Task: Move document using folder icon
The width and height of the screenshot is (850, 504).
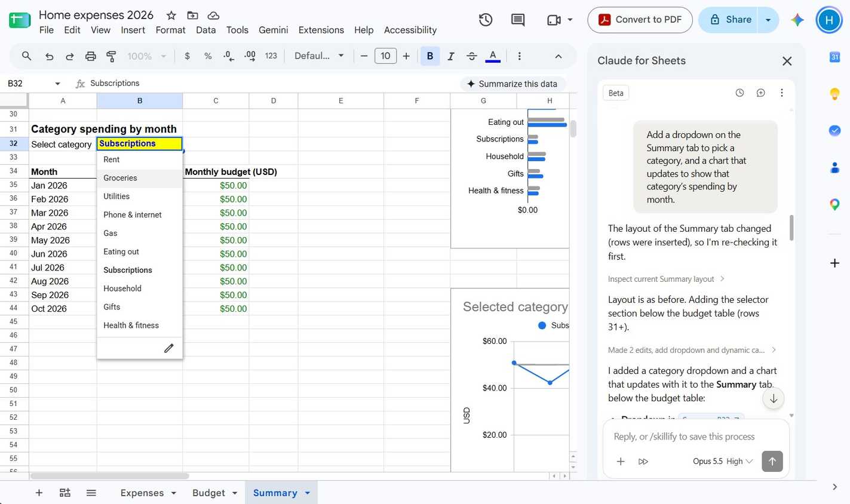Action: (x=192, y=16)
